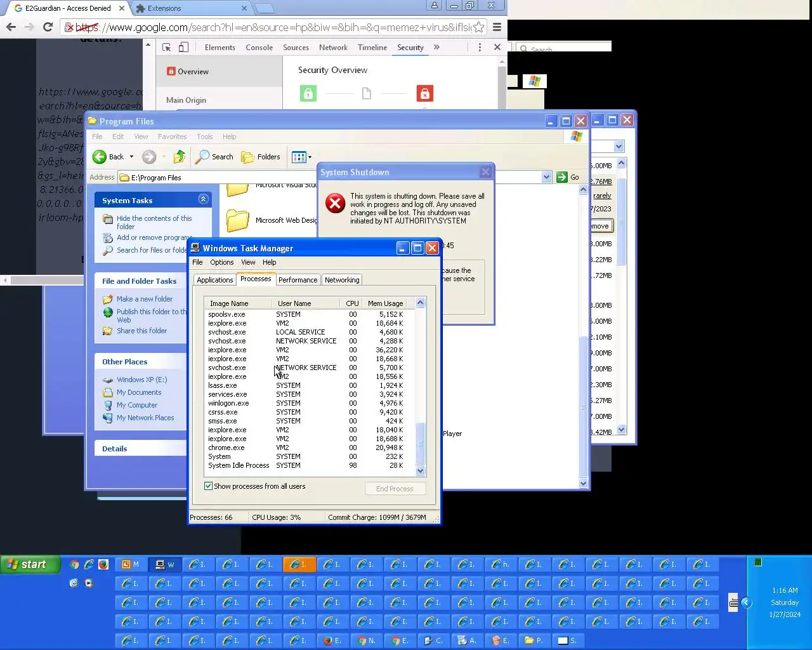Collapse the System Tasks panel chevron
812x650 pixels.
203,199
